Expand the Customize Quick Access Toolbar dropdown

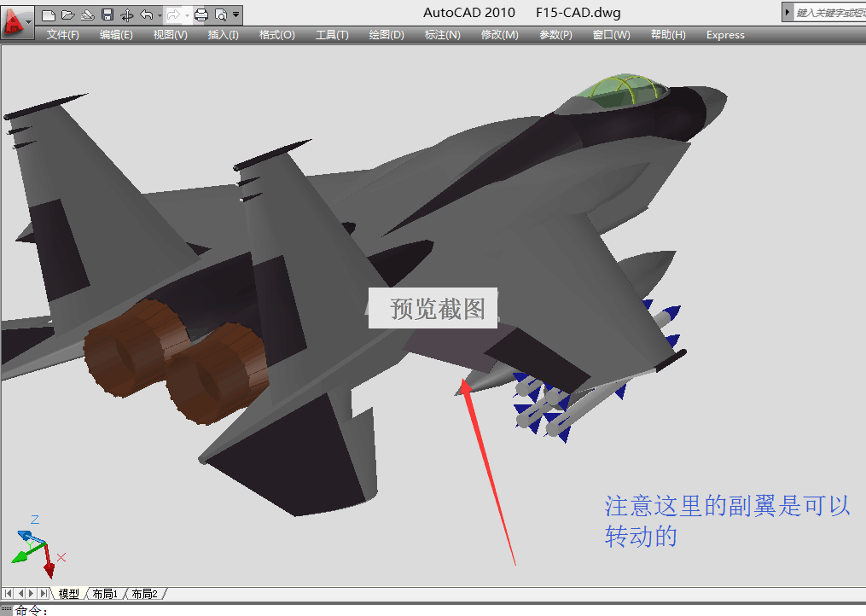point(235,15)
